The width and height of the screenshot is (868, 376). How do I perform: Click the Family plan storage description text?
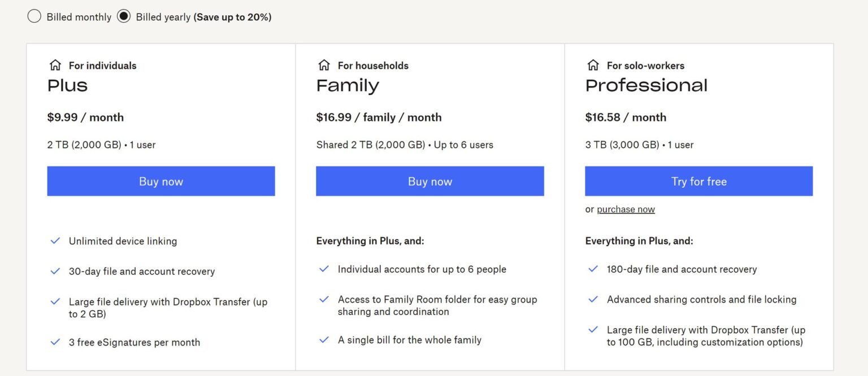[x=405, y=145]
